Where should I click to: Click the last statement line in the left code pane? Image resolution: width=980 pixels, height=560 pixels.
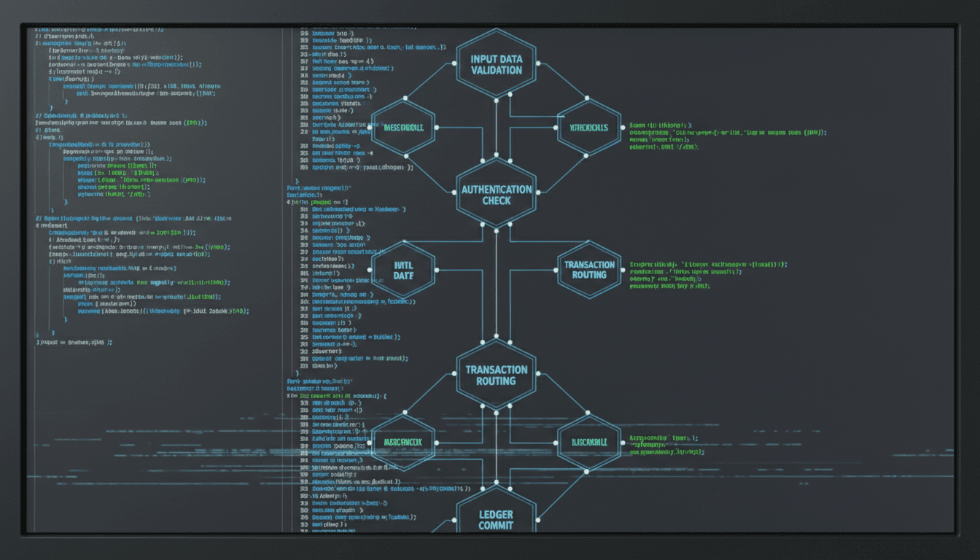[74, 342]
